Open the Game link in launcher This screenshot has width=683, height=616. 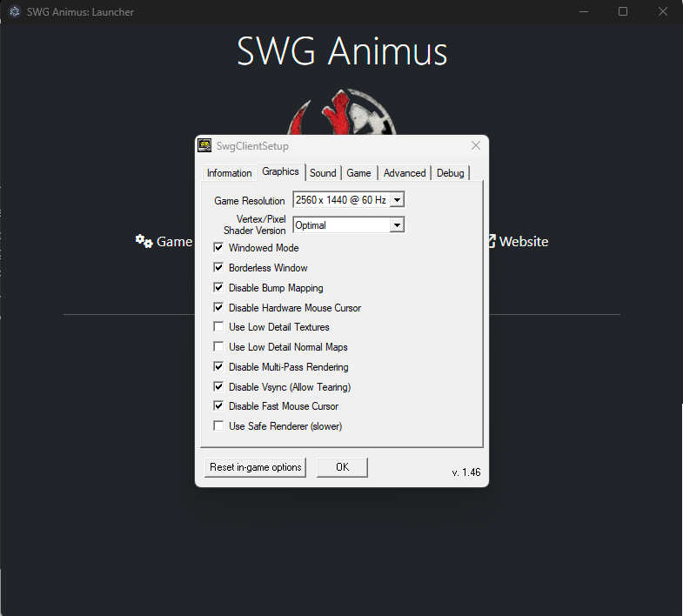click(174, 241)
